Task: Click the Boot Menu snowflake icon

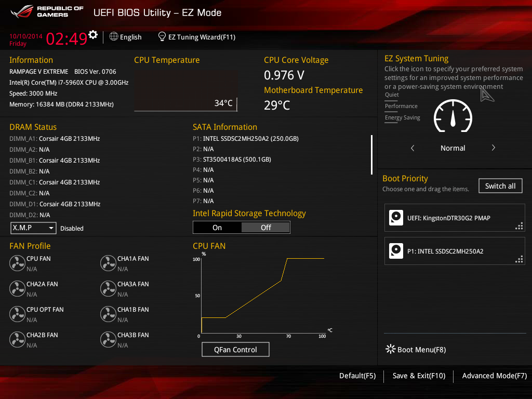Action: (x=391, y=349)
